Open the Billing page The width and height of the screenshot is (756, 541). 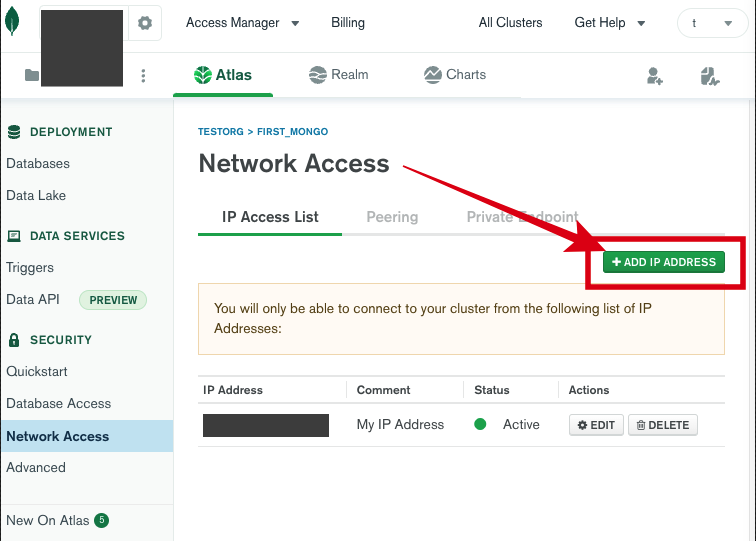348,23
